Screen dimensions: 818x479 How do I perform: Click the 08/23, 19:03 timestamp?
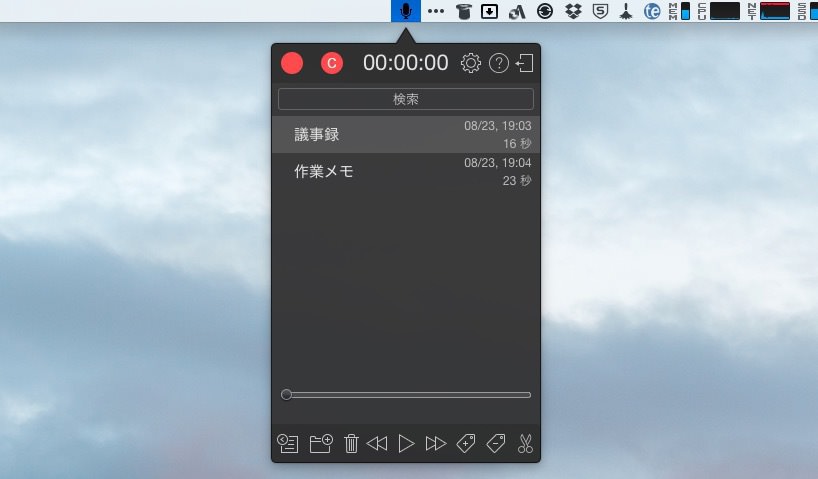(498, 126)
